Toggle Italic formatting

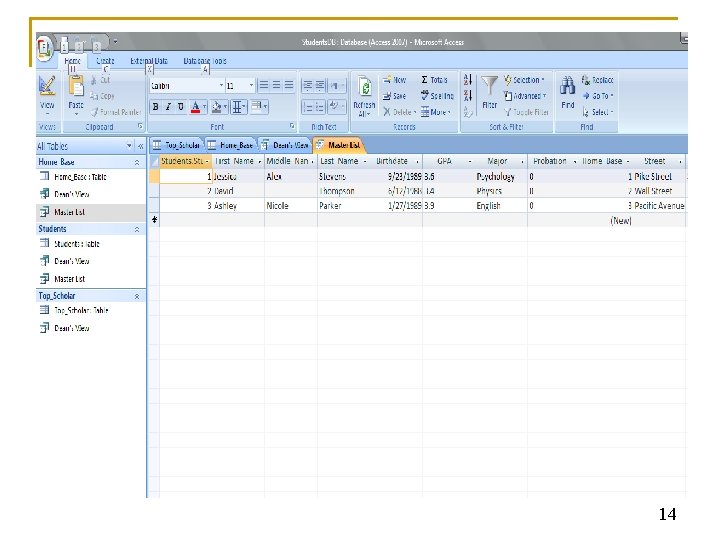click(x=168, y=107)
